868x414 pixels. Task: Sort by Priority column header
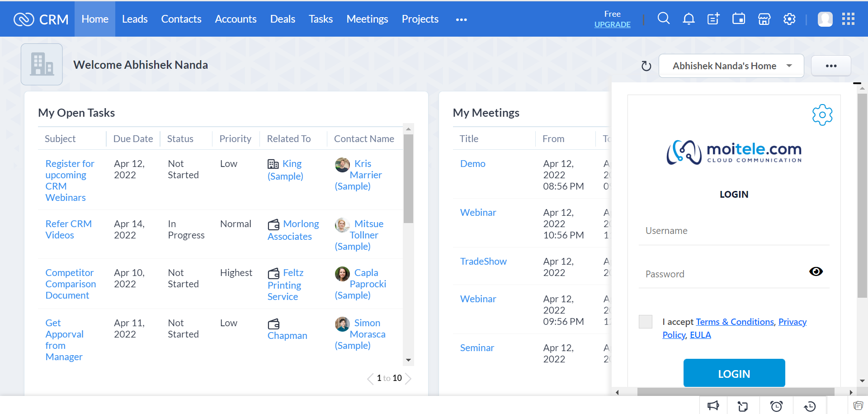(x=235, y=139)
